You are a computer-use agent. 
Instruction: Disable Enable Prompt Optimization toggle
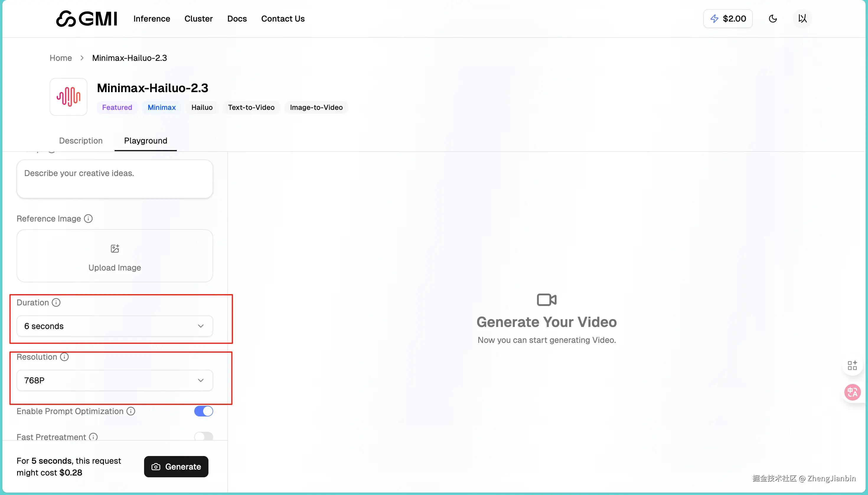coord(204,411)
